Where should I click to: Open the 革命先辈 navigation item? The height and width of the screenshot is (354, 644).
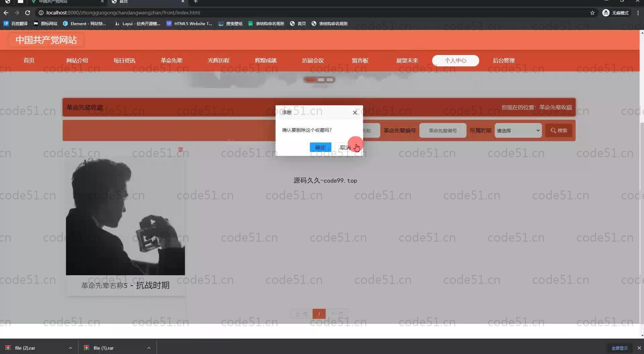tap(171, 60)
